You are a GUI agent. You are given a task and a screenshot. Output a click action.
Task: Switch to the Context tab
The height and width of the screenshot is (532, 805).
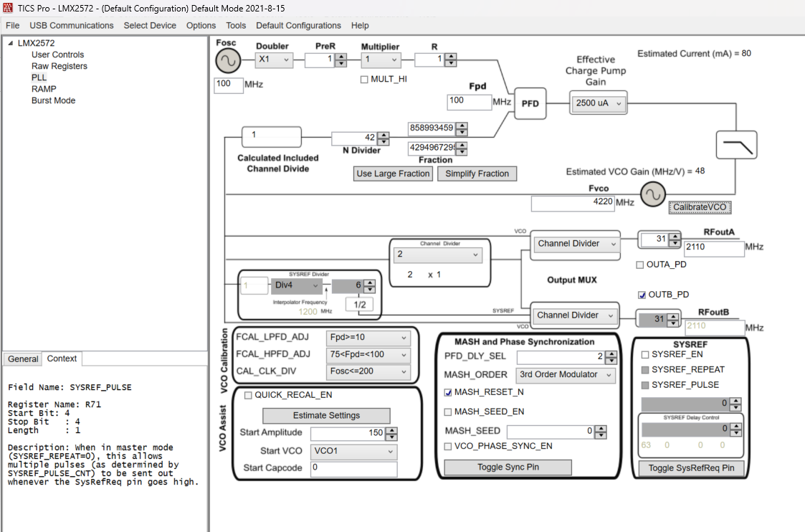pyautogui.click(x=62, y=358)
